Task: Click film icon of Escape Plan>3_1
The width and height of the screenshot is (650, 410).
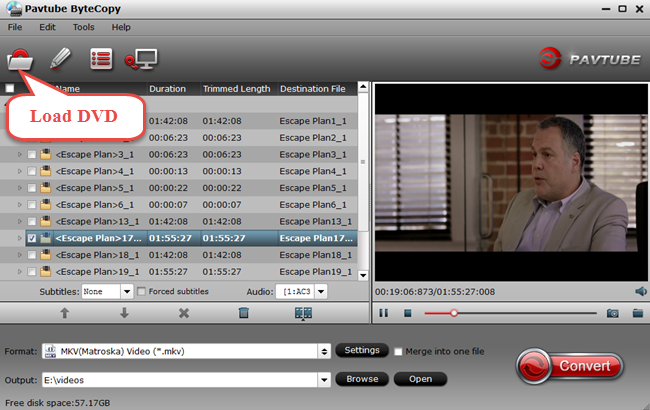Action: (x=46, y=154)
